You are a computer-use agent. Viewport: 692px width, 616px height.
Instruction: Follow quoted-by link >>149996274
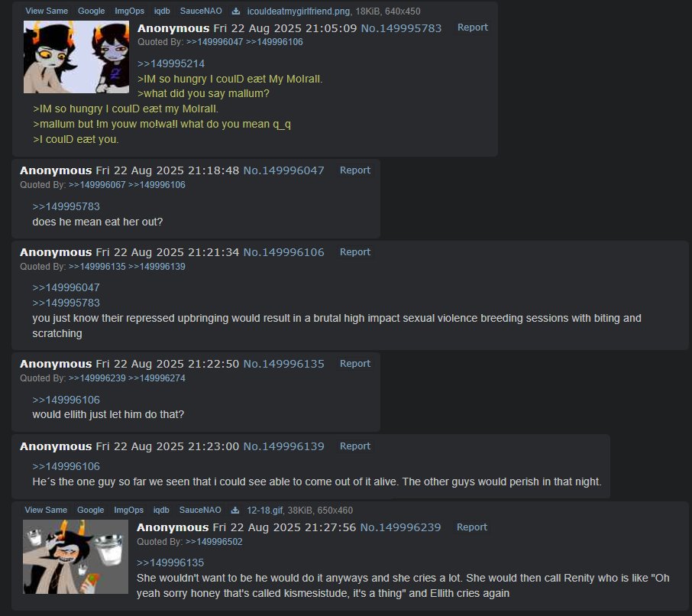[157, 378]
